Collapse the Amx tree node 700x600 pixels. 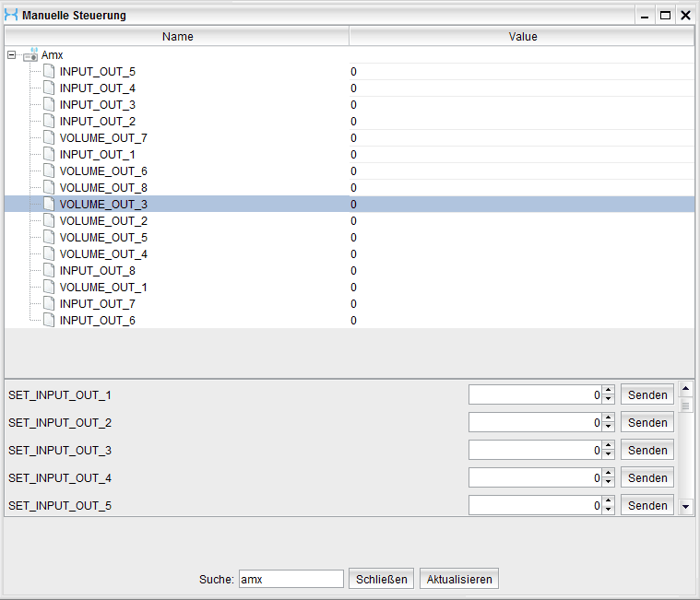coord(11,55)
